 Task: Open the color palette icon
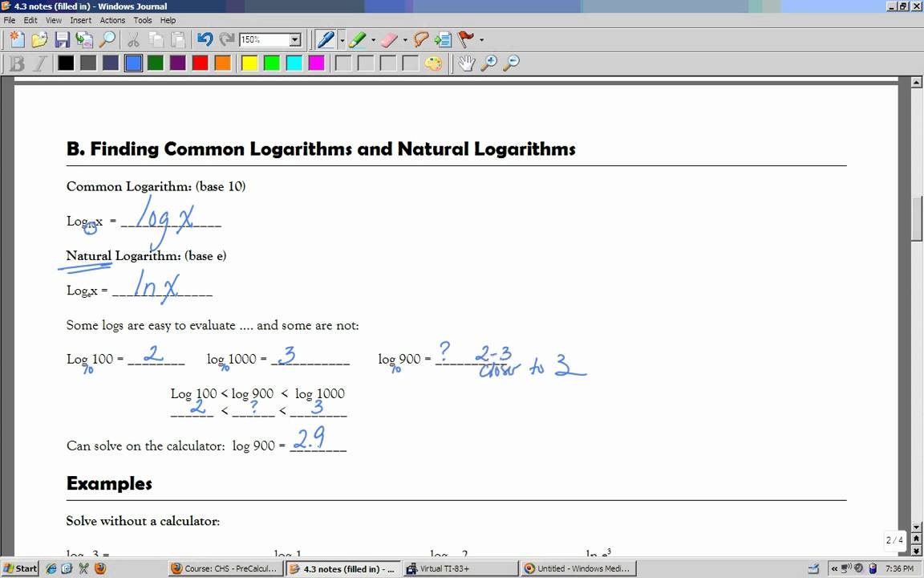click(433, 63)
